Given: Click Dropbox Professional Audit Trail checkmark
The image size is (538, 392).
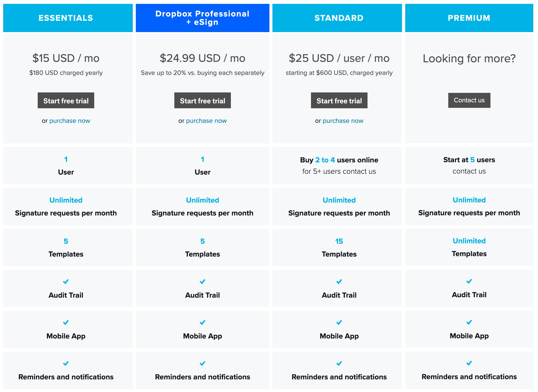Looking at the screenshot, I should click(202, 282).
